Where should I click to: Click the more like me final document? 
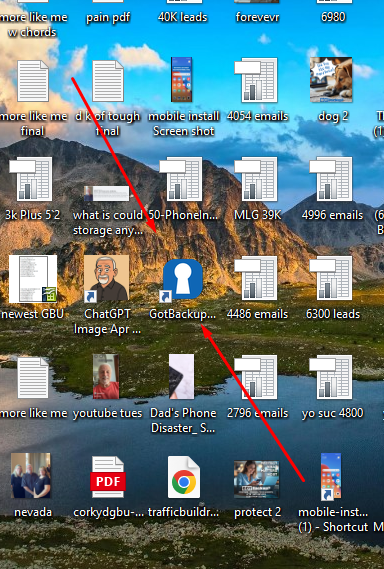click(x=33, y=81)
